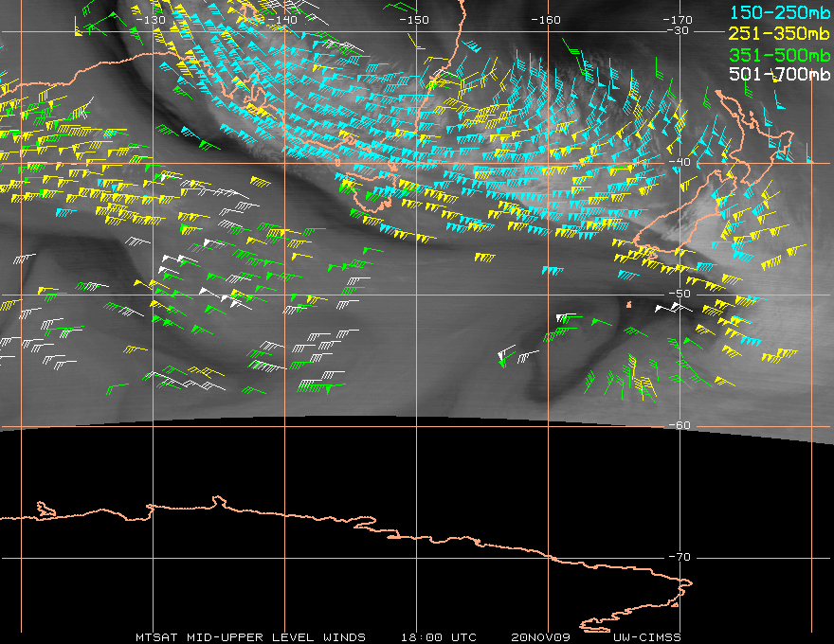The width and height of the screenshot is (834, 644).
Task: Click the -70 latitude label
Action: point(680,557)
